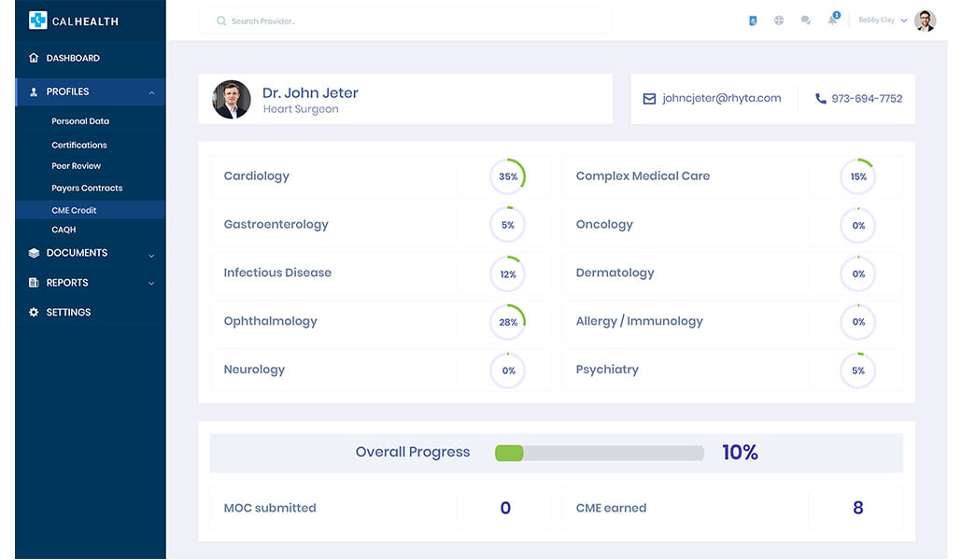Open the CAQH section
This screenshot has height=560, width=962.
pos(63,229)
